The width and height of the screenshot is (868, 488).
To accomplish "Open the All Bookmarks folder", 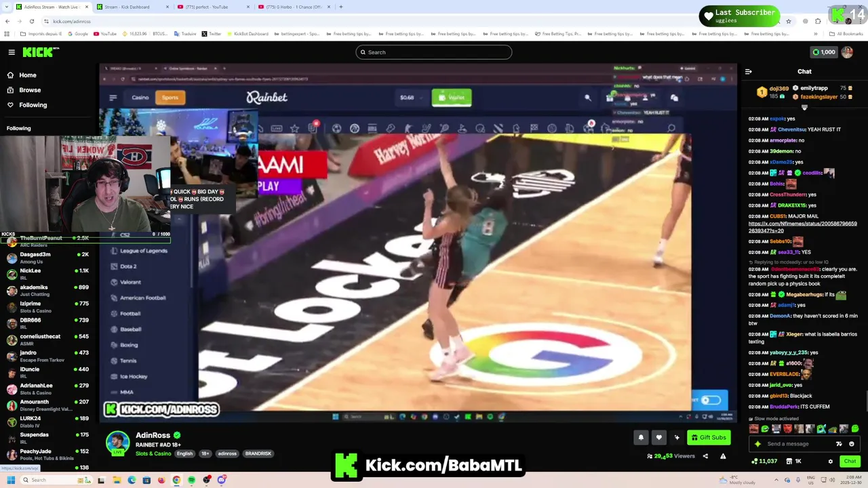I will pyautogui.click(x=846, y=34).
